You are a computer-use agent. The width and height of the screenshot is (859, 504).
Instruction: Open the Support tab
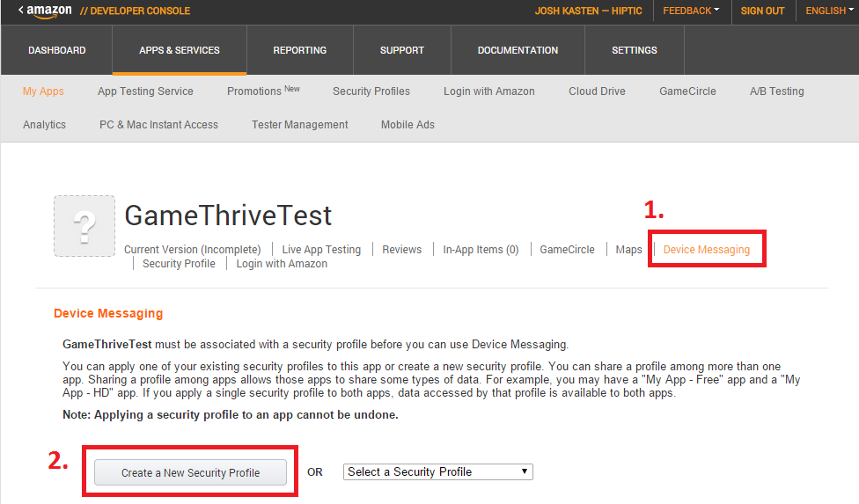coord(402,50)
